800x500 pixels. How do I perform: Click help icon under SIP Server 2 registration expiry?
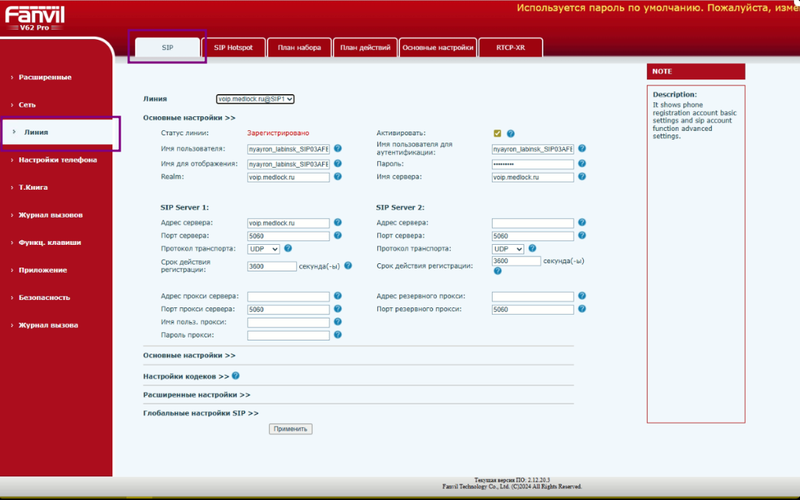(x=497, y=271)
